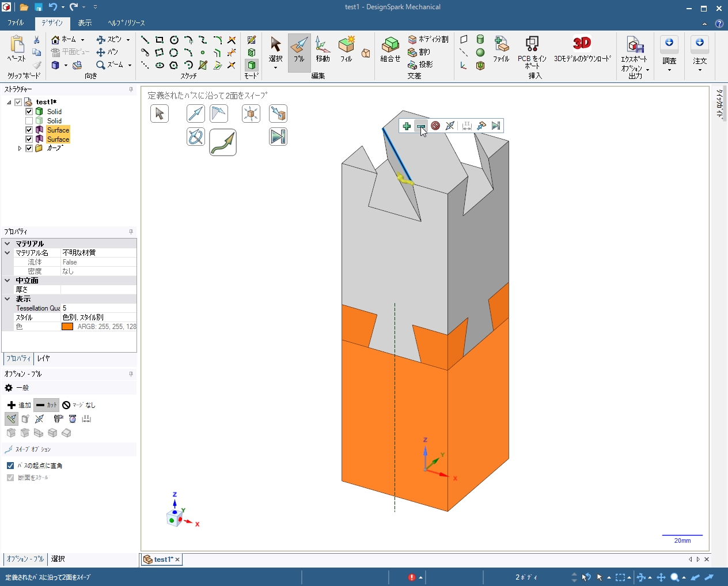Image resolution: width=728 pixels, height=586 pixels.
Task: Click the Split Body (ボディ分割) tool
Action: click(428, 39)
